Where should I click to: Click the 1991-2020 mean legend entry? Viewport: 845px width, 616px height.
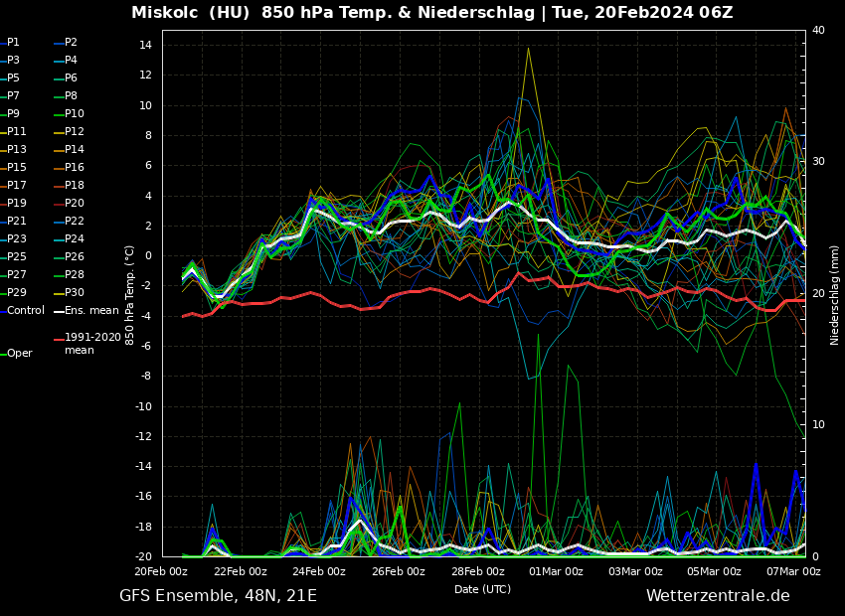click(91, 344)
